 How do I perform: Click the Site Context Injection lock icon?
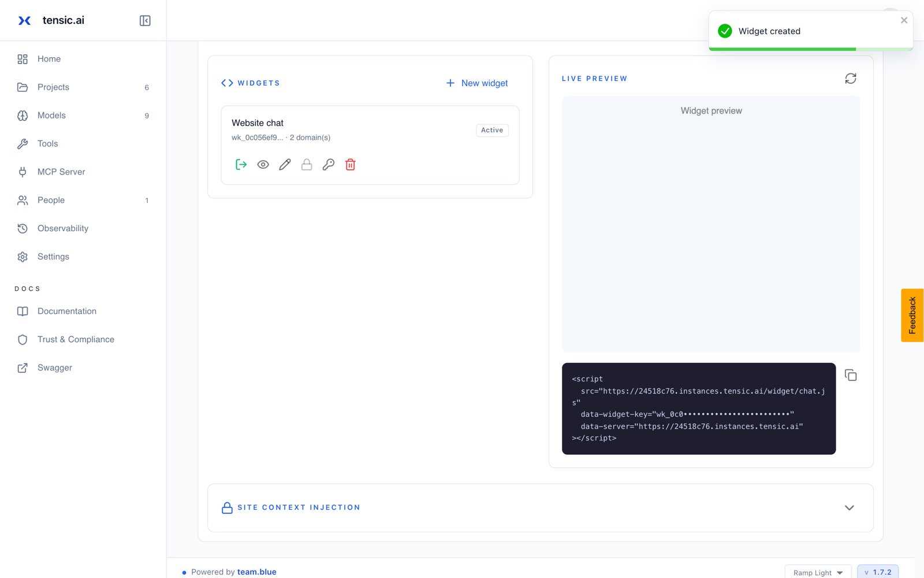click(227, 507)
